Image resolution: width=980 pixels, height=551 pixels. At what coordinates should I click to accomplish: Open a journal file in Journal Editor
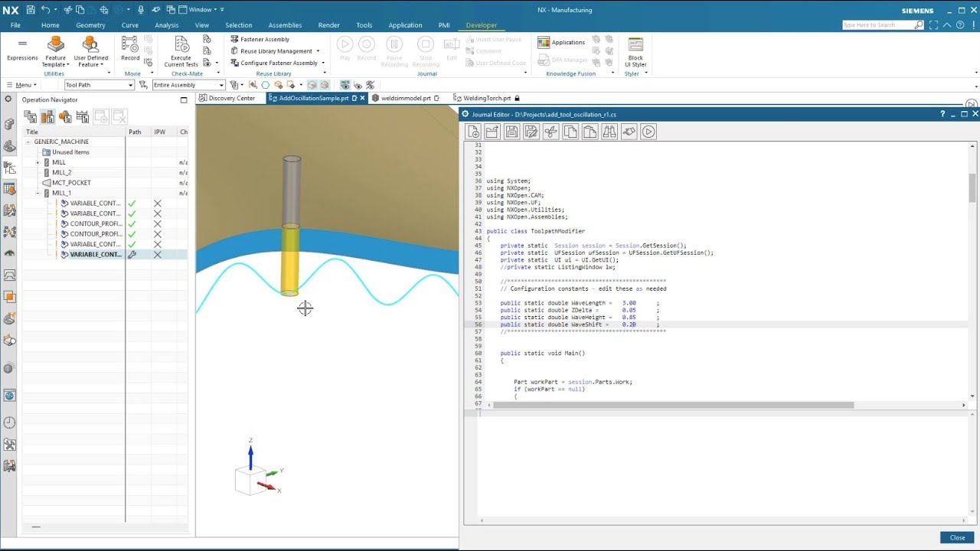[x=492, y=132]
